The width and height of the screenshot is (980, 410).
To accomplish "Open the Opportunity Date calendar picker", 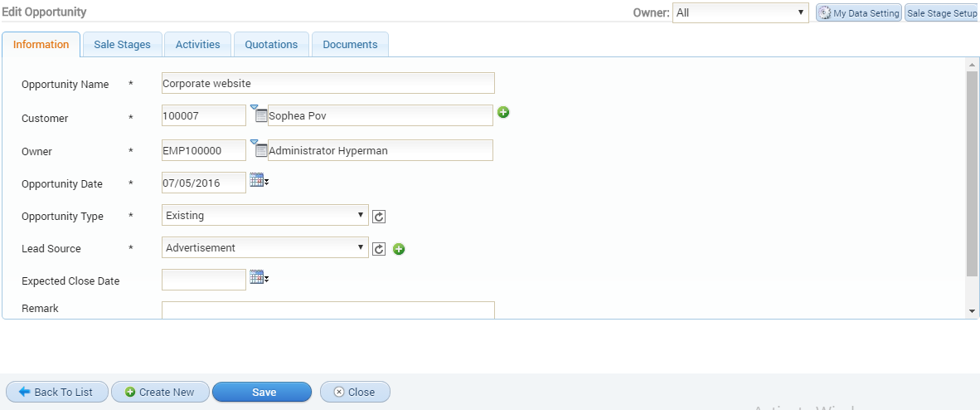I will click(x=260, y=181).
